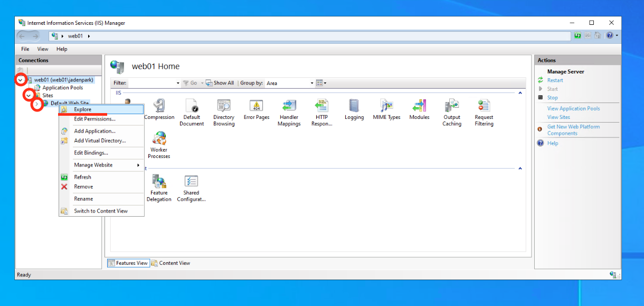Click the View Application Pools link
Screen dimensions: 644x306
tap(573, 108)
